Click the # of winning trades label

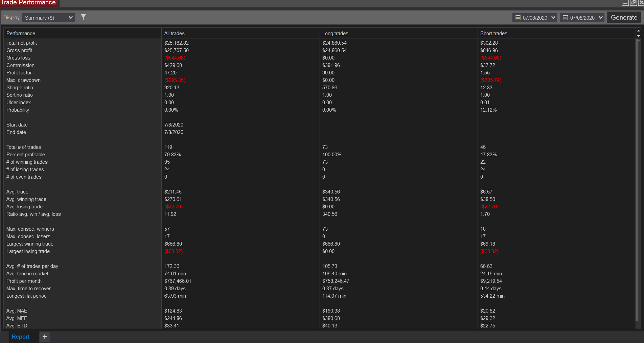pyautogui.click(x=27, y=162)
